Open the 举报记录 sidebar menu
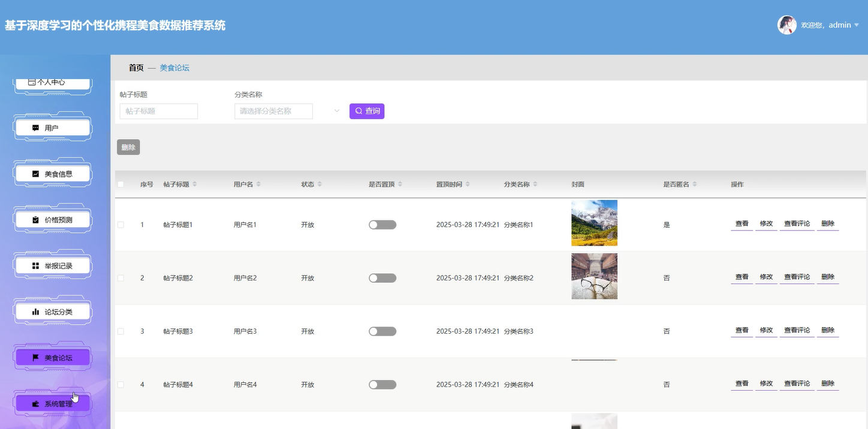868x429 pixels. point(52,266)
